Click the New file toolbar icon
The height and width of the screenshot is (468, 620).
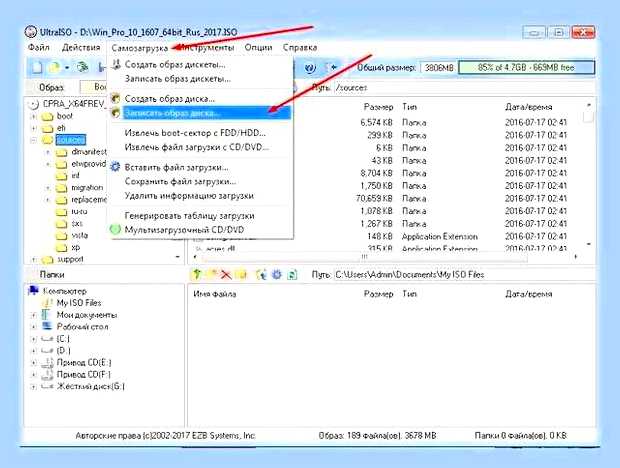pyautogui.click(x=36, y=67)
